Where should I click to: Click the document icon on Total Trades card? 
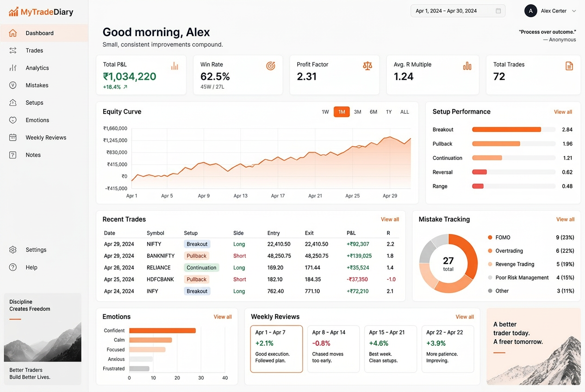tap(569, 66)
